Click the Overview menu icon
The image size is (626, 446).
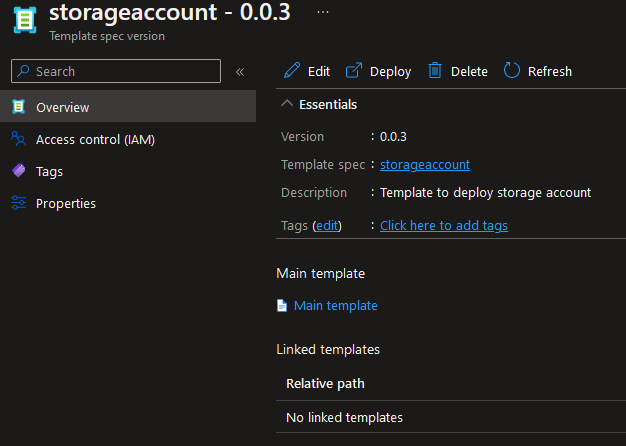(18, 107)
